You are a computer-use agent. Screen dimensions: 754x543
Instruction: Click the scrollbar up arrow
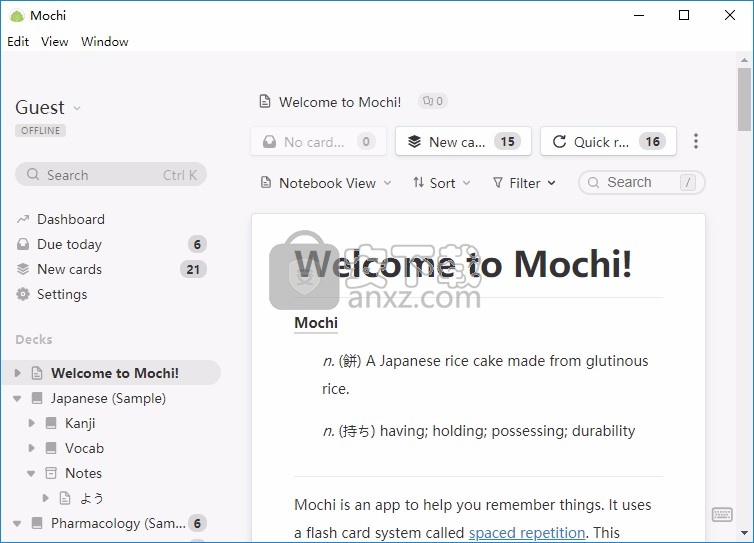tap(744, 61)
